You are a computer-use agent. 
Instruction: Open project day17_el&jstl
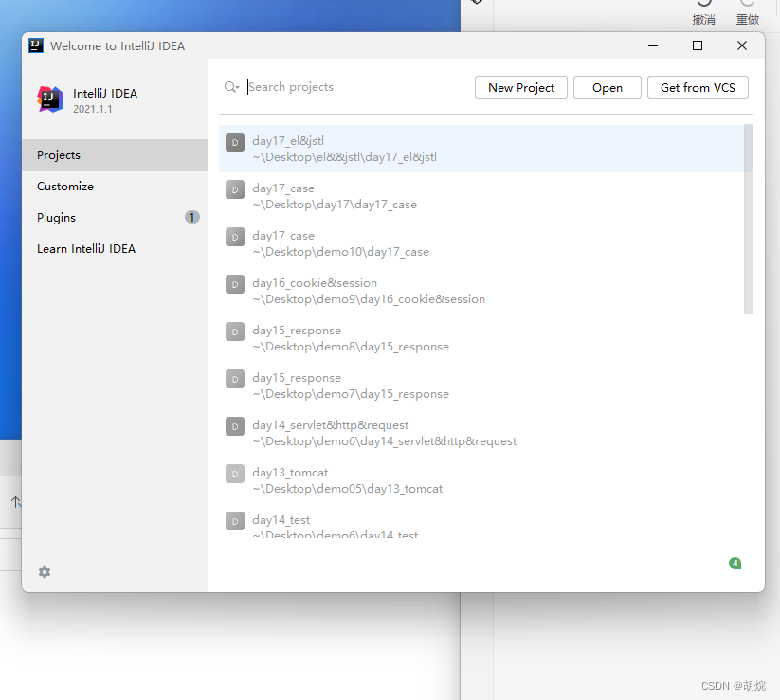pyautogui.click(x=481, y=149)
